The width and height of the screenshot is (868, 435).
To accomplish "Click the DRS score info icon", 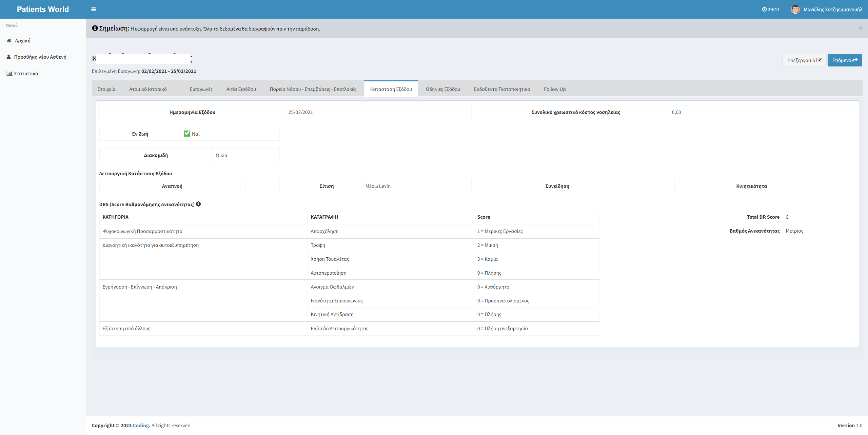I will tap(198, 204).
